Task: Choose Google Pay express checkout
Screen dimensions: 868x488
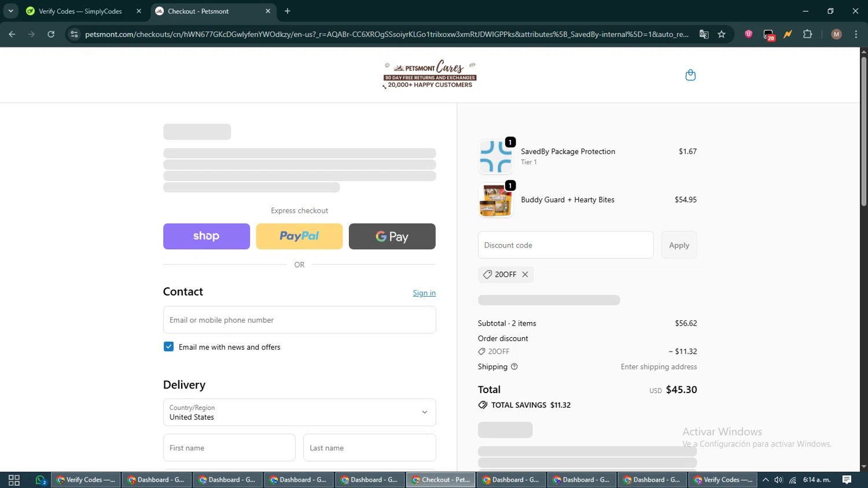Action: 392,236
